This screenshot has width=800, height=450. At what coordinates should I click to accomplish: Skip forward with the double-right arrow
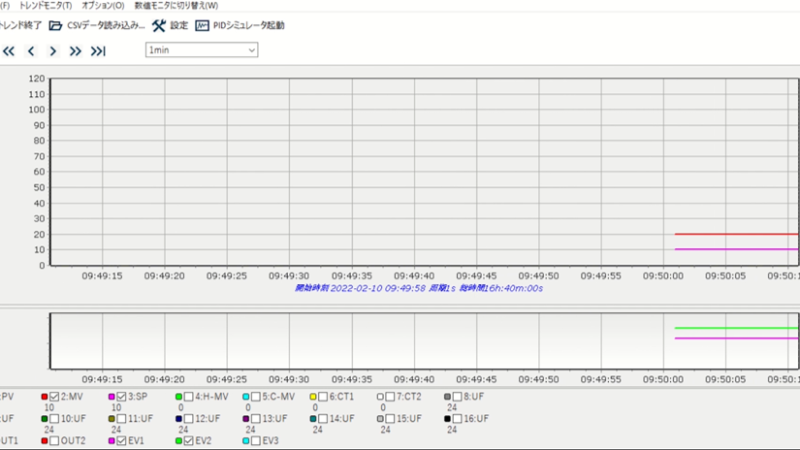(x=75, y=51)
